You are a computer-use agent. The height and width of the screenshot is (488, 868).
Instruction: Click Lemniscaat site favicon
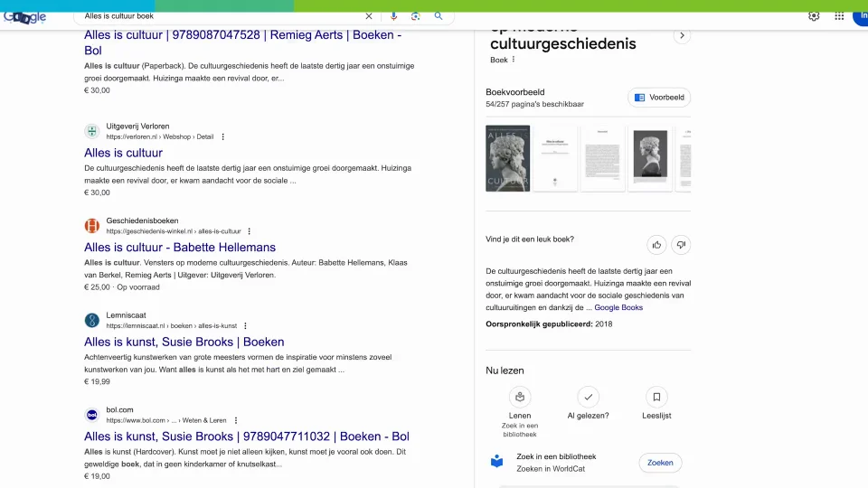click(x=92, y=320)
